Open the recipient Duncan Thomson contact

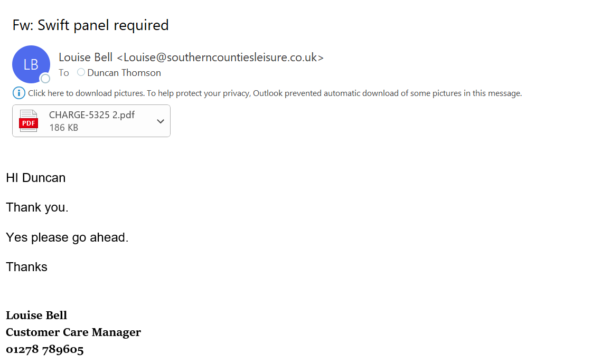point(124,73)
